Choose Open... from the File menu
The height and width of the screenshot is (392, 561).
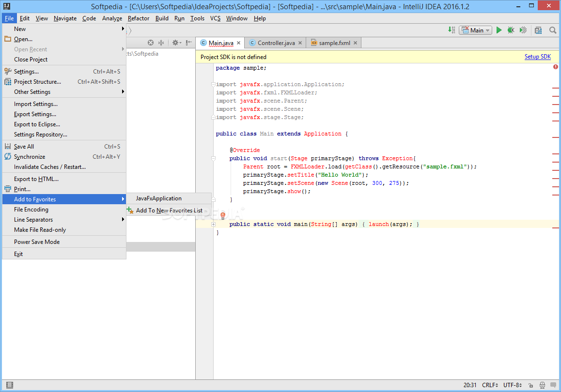64,39
